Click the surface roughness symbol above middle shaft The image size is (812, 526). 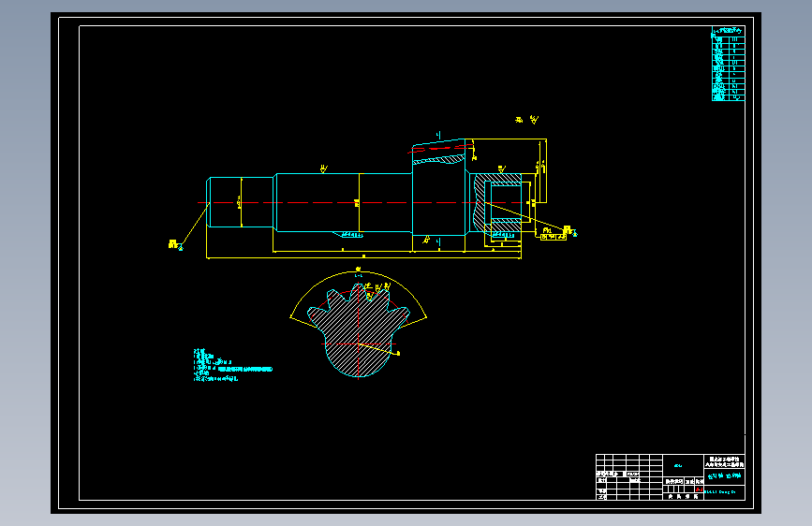click(x=324, y=168)
